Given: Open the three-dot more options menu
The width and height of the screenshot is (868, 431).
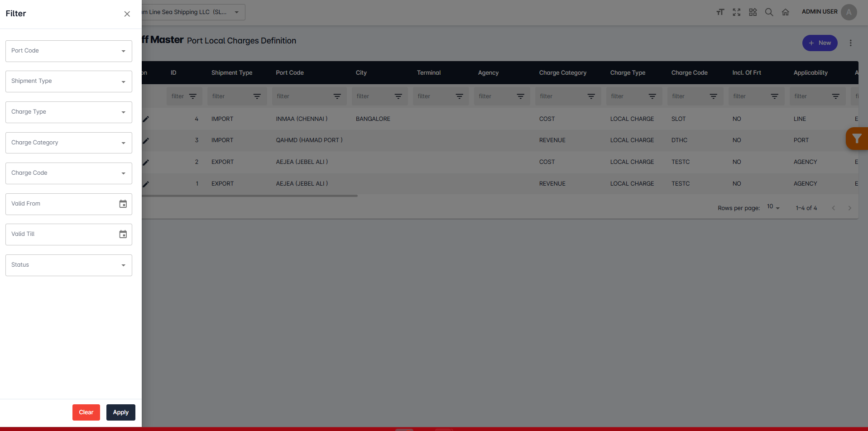Looking at the screenshot, I should pos(850,43).
